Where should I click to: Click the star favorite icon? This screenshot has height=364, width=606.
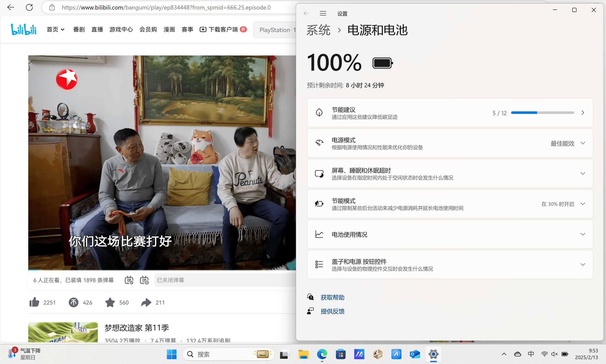click(110, 302)
